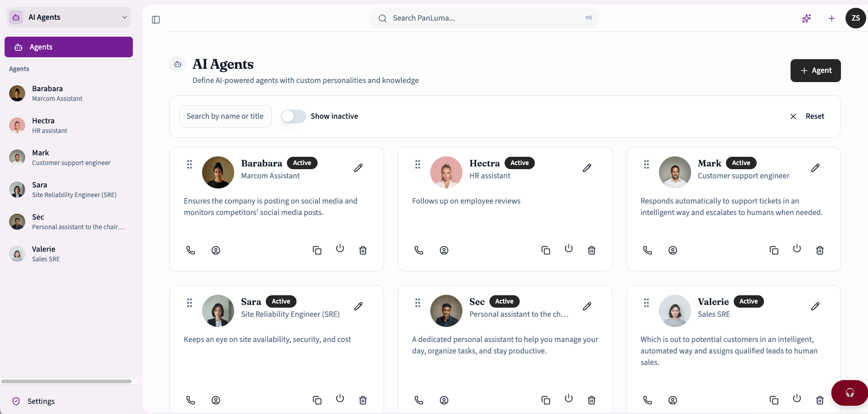
Task: Edit the Valerie agent with the pencil icon
Action: (x=815, y=306)
